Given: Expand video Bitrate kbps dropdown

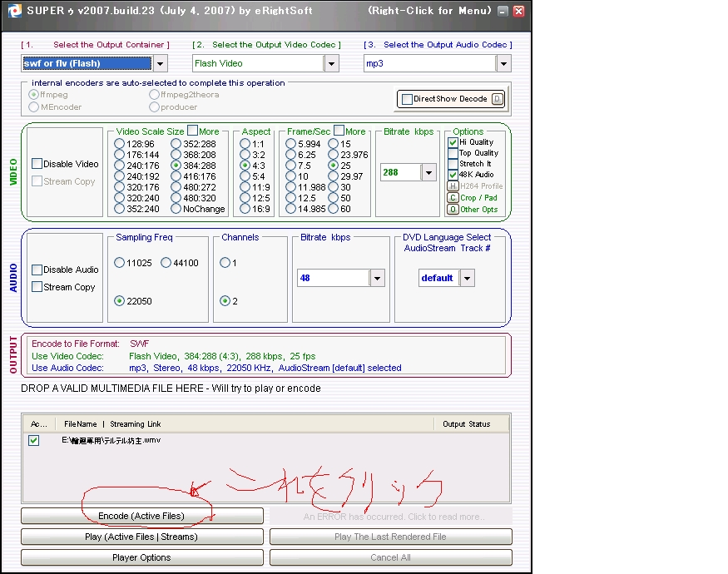Looking at the screenshot, I should 429,172.
